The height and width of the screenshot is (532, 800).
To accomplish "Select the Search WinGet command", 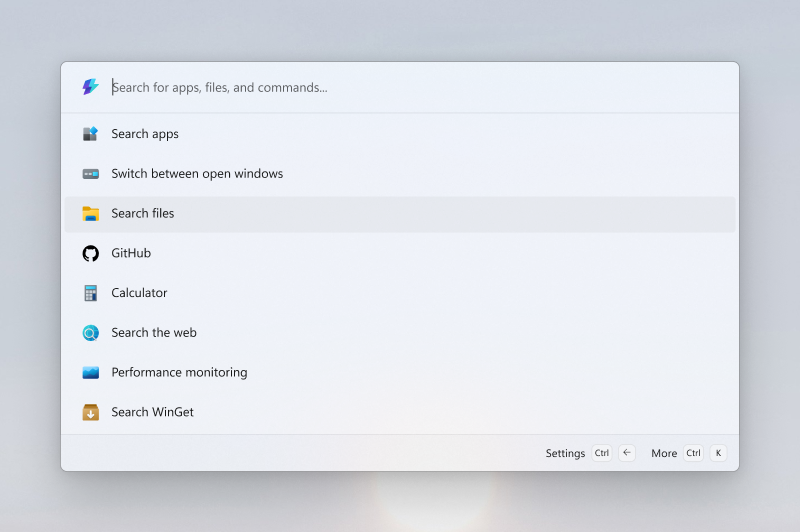I will pos(400,413).
